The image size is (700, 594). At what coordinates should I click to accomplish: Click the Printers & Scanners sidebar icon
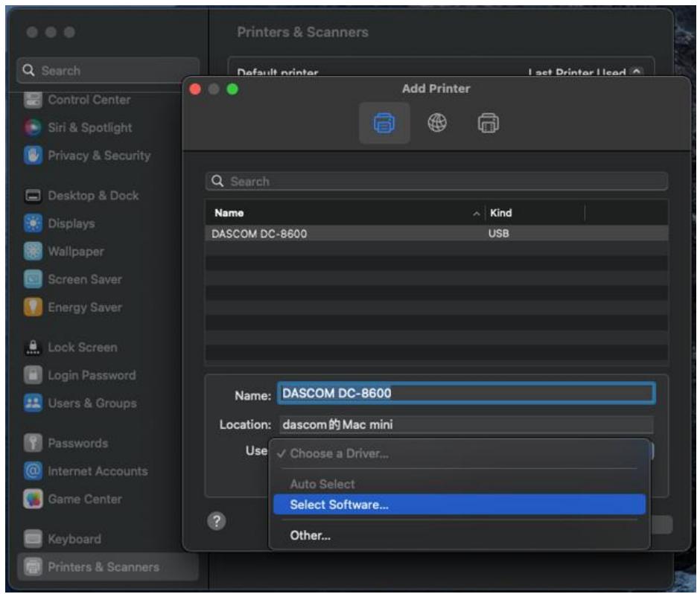coord(33,566)
